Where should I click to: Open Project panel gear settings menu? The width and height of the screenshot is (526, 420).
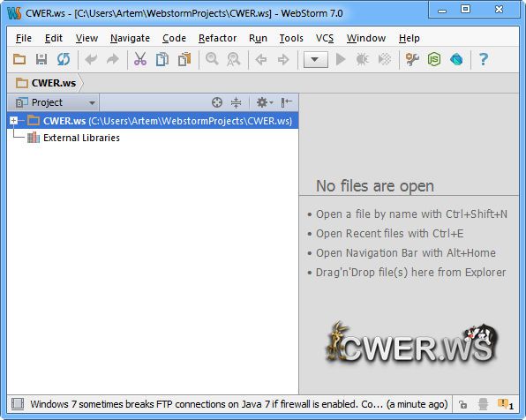(265, 102)
